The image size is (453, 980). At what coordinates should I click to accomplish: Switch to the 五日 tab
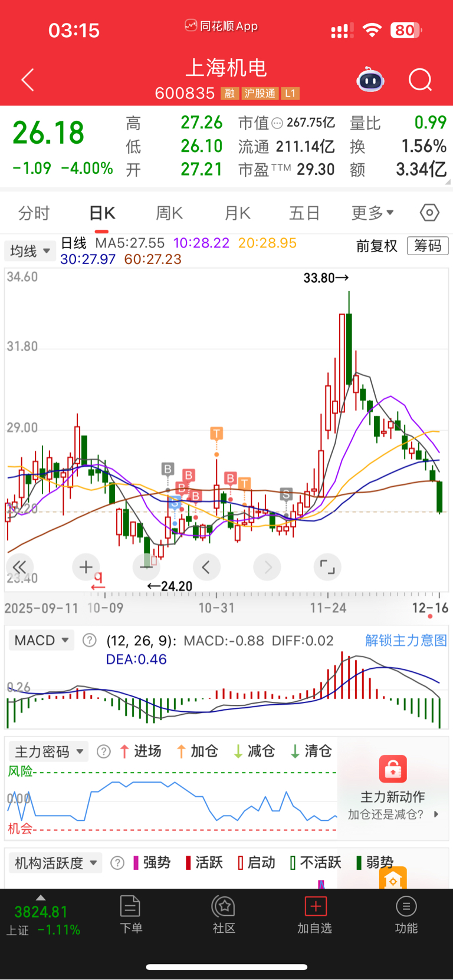tap(304, 213)
